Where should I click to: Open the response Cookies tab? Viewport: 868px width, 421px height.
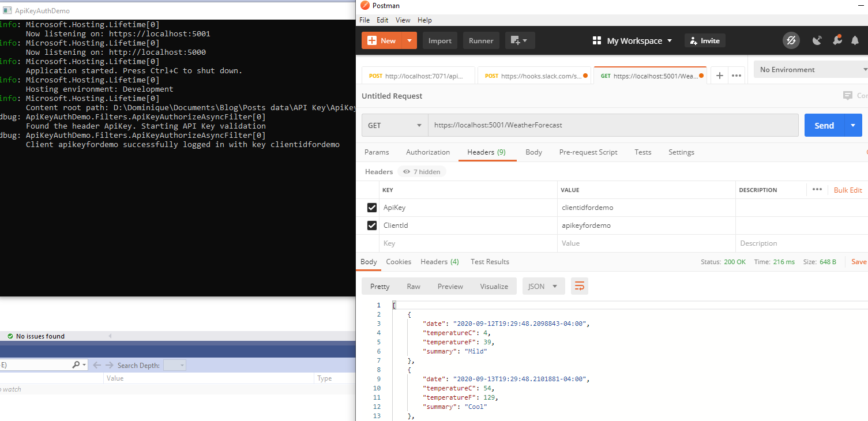(399, 262)
